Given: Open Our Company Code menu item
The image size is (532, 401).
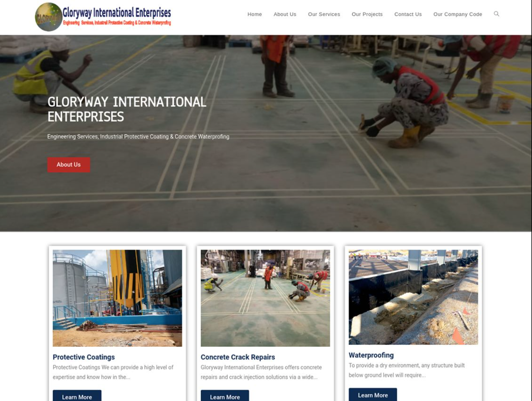Looking at the screenshot, I should coord(457,14).
